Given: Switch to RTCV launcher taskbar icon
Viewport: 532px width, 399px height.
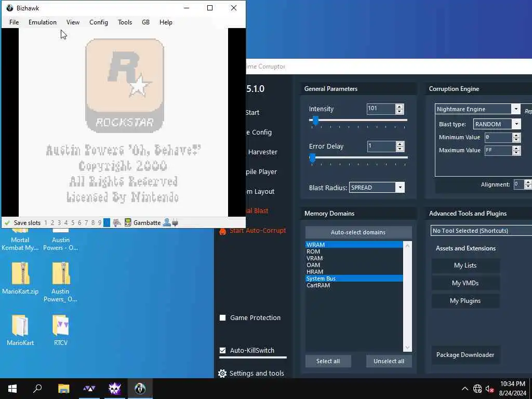Looking at the screenshot, I should click(x=89, y=389).
